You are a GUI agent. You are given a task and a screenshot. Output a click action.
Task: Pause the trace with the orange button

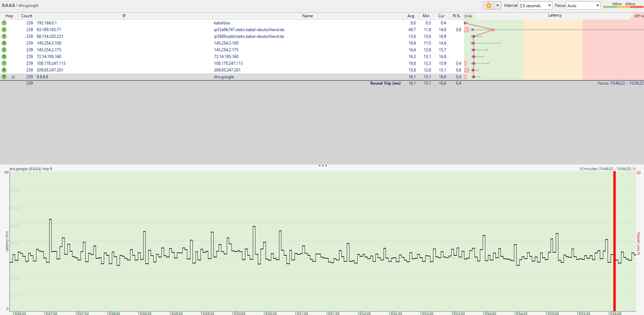tap(489, 5)
